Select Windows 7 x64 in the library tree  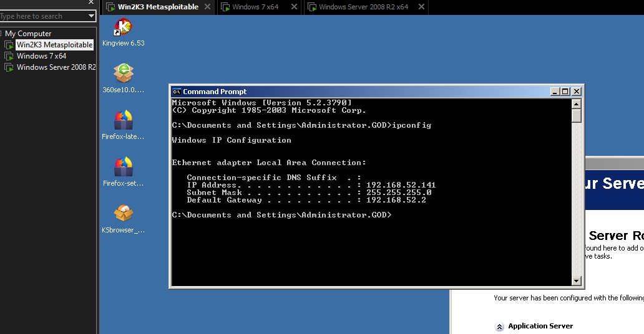click(x=41, y=56)
